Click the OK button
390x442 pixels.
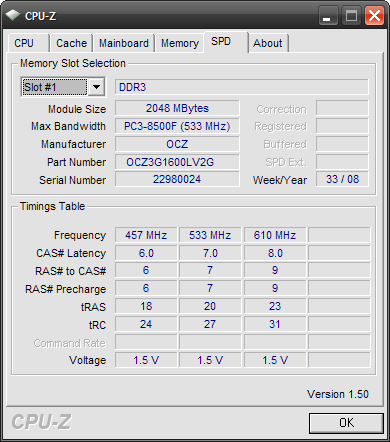click(346, 423)
